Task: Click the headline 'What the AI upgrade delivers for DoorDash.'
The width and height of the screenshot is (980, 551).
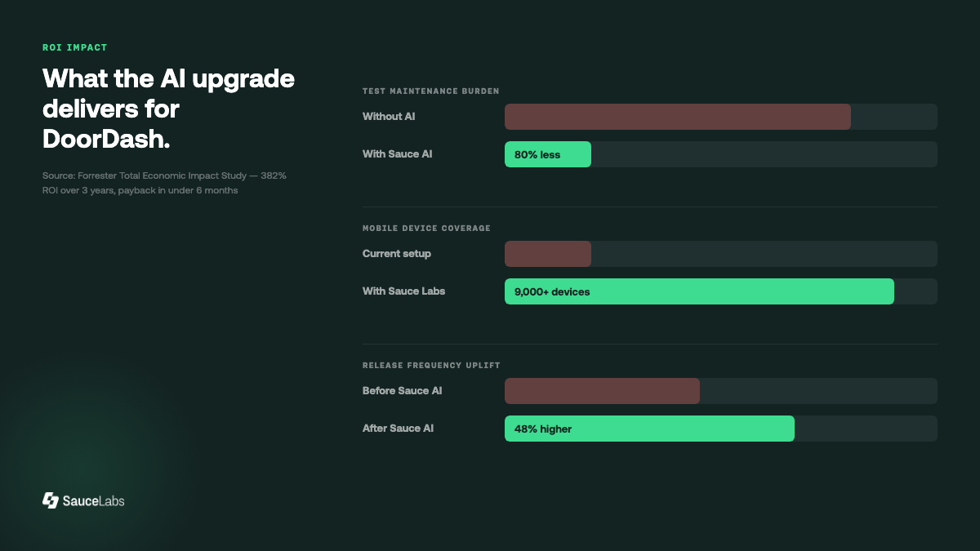Action: [169, 109]
